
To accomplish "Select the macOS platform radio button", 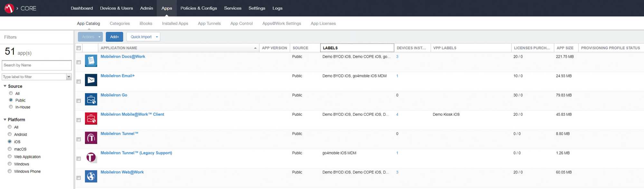I will point(10,149).
